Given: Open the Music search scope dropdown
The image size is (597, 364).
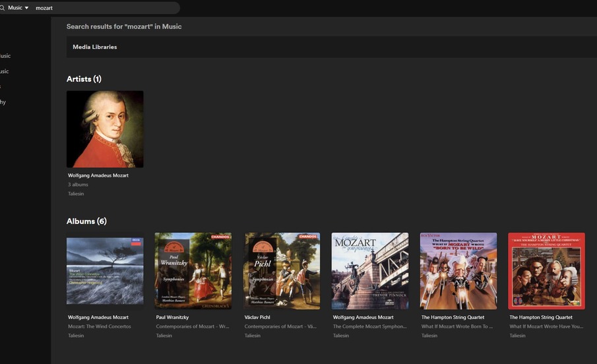Looking at the screenshot, I should tap(18, 8).
